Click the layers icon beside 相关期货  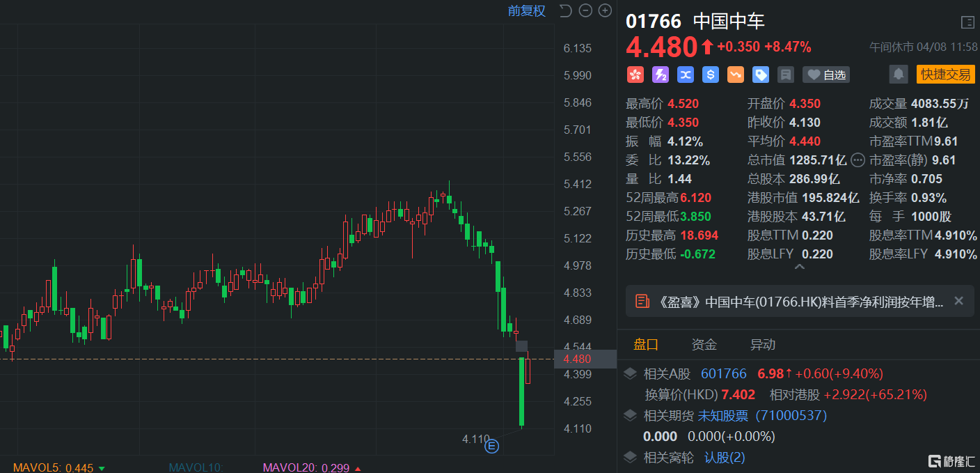630,416
